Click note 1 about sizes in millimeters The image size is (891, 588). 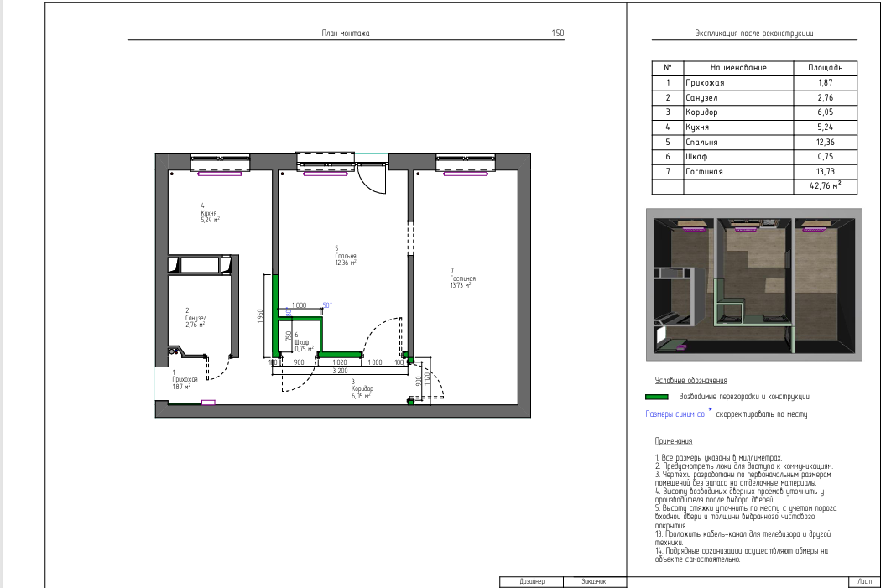click(719, 458)
